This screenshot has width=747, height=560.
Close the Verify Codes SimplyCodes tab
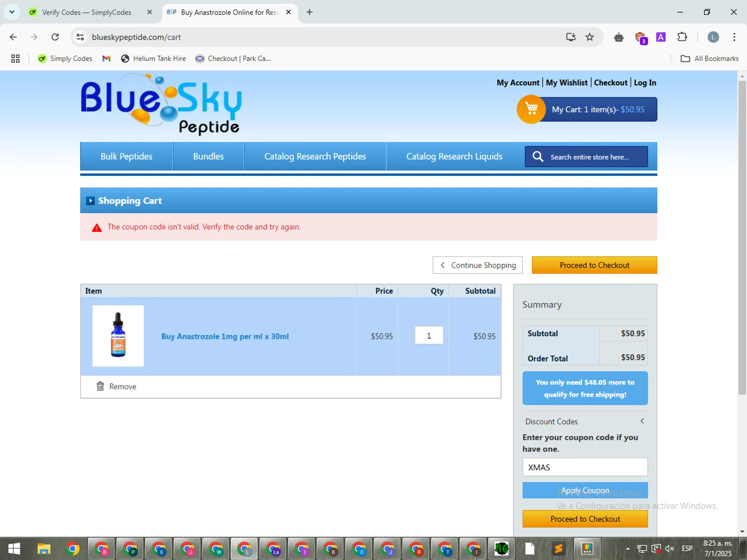149,12
